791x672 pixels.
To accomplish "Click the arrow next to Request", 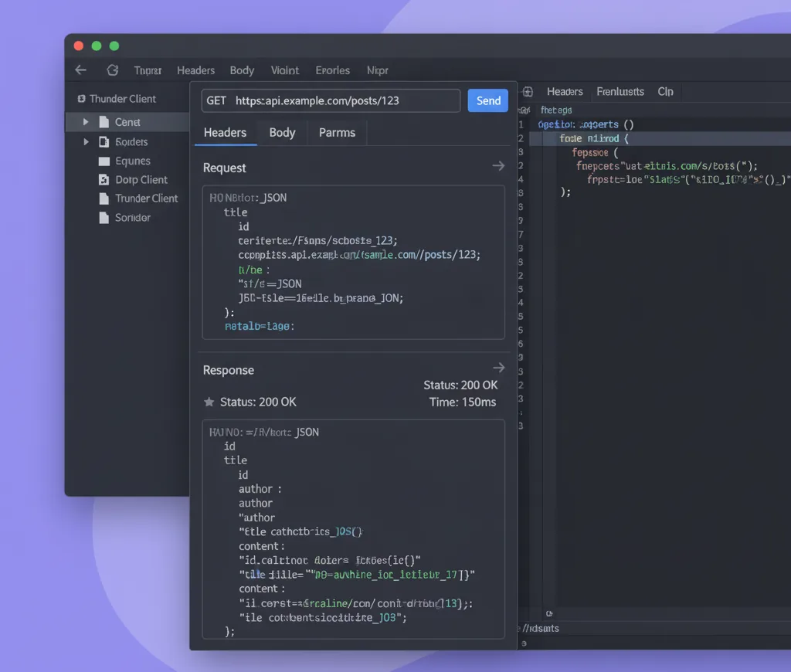I will (x=498, y=166).
